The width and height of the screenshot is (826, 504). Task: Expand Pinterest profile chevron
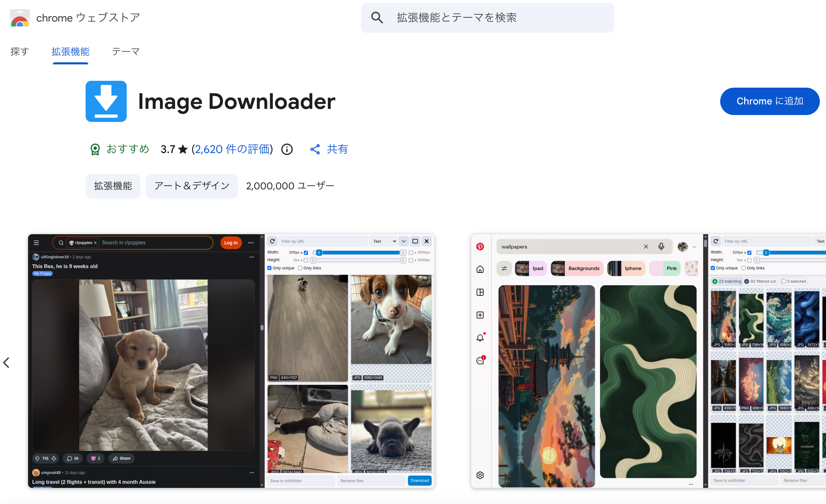[694, 247]
